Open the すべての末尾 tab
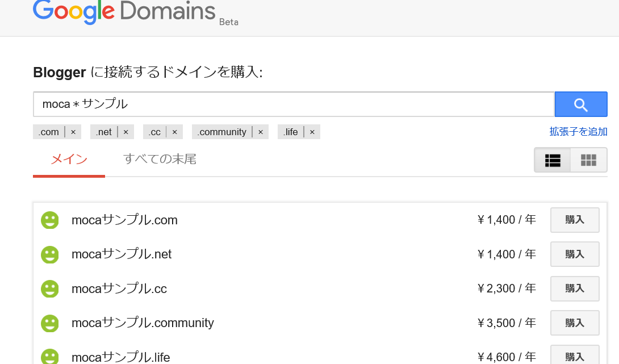Screen dimensions: 619x364 point(160,159)
